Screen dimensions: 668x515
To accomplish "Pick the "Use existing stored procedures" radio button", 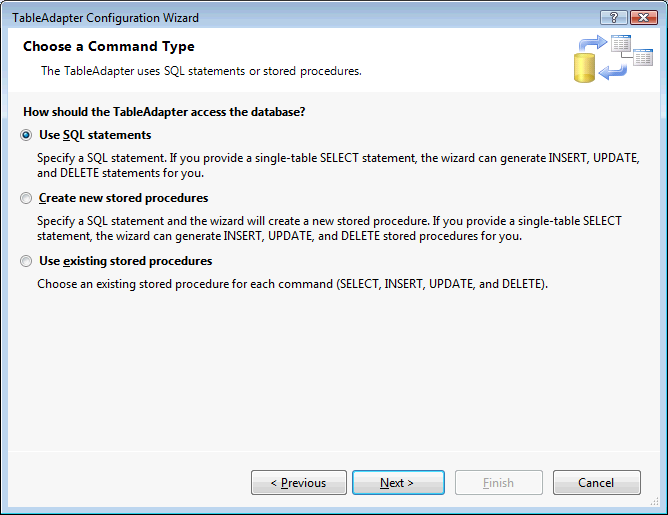I will (26, 261).
